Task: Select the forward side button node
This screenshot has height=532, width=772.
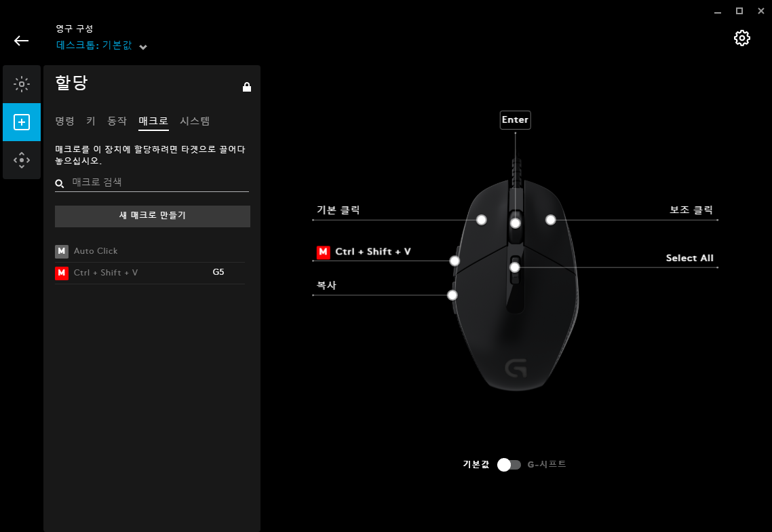Action: (x=455, y=261)
